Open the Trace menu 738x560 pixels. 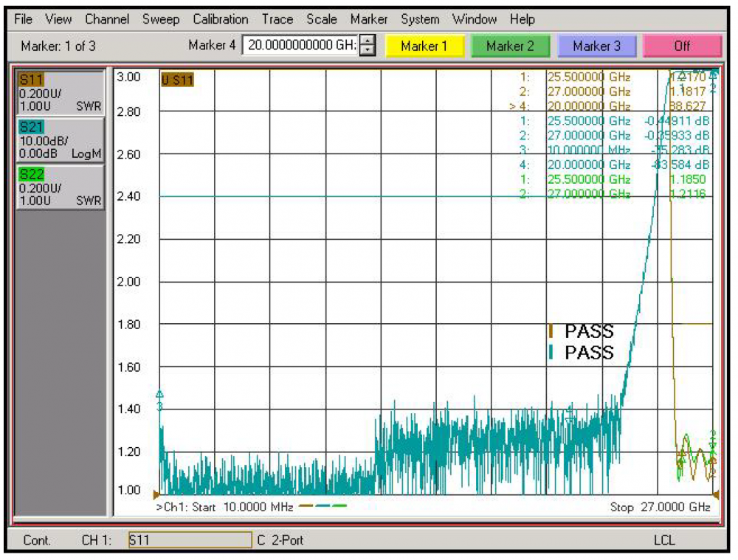tap(277, 19)
